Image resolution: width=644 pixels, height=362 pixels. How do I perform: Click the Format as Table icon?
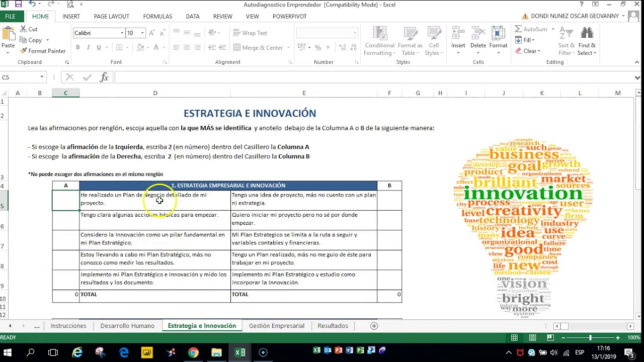pos(410,41)
